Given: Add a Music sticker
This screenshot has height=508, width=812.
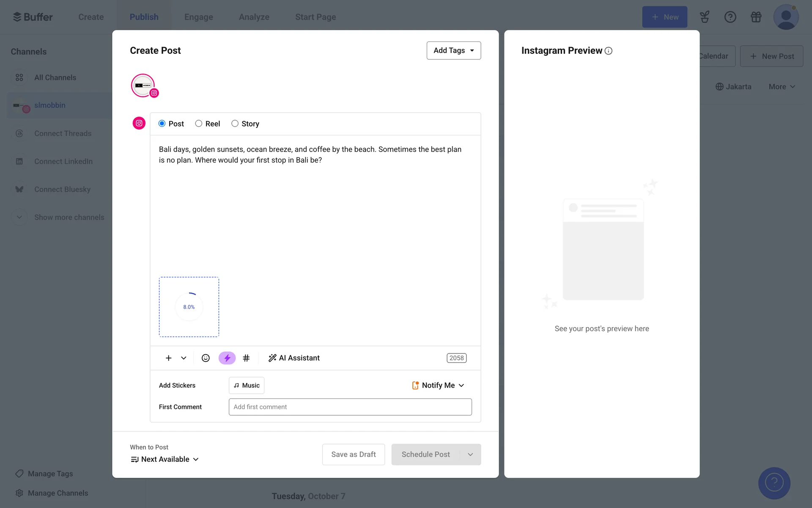Looking at the screenshot, I should (x=247, y=385).
